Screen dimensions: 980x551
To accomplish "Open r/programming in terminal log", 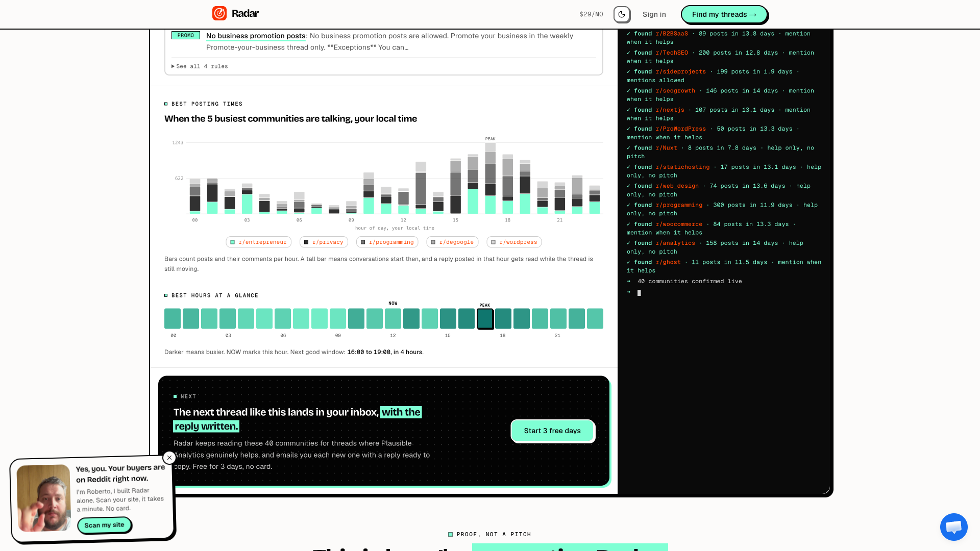I will click(679, 205).
